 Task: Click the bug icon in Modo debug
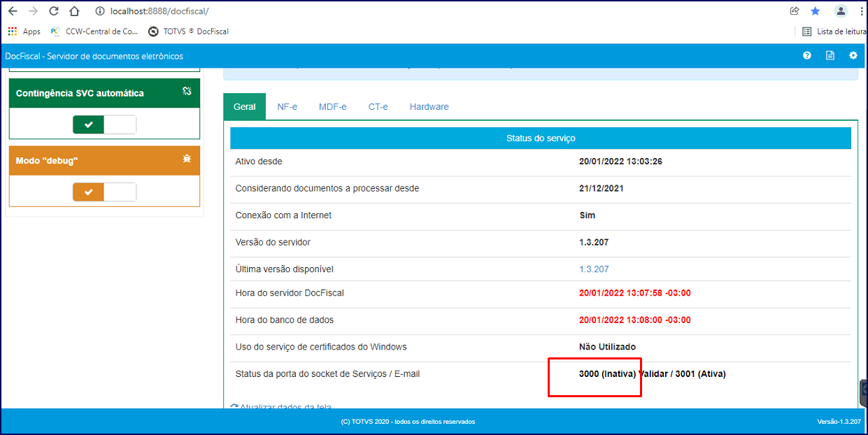[x=187, y=159]
